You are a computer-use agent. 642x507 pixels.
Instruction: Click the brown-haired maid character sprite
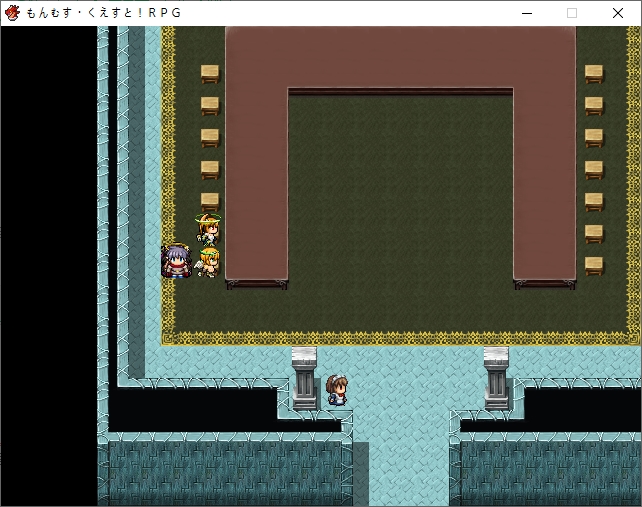[x=337, y=390]
